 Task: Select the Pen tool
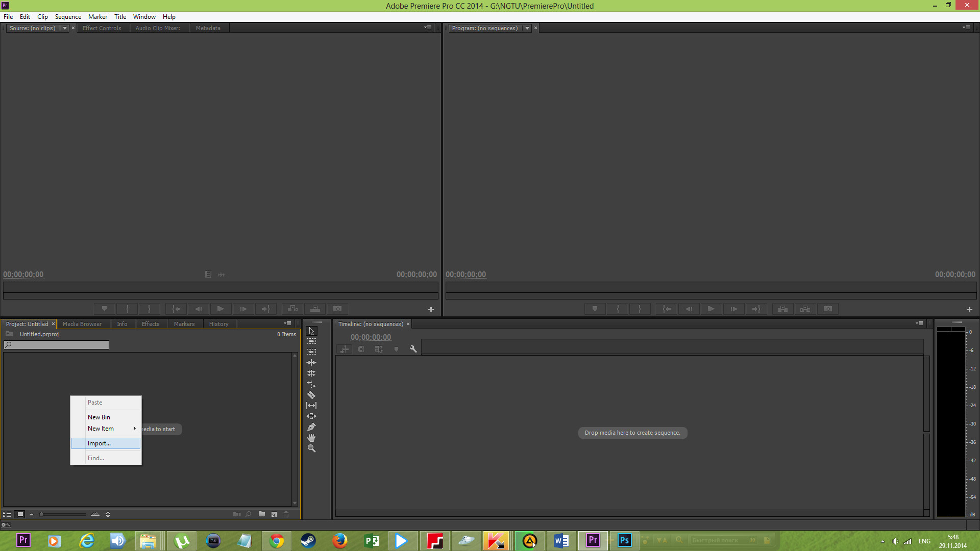(x=311, y=427)
